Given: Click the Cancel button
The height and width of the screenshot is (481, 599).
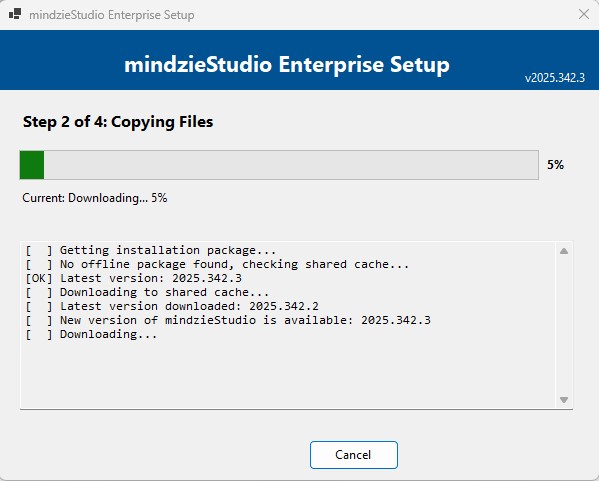Looking at the screenshot, I should (x=353, y=455).
